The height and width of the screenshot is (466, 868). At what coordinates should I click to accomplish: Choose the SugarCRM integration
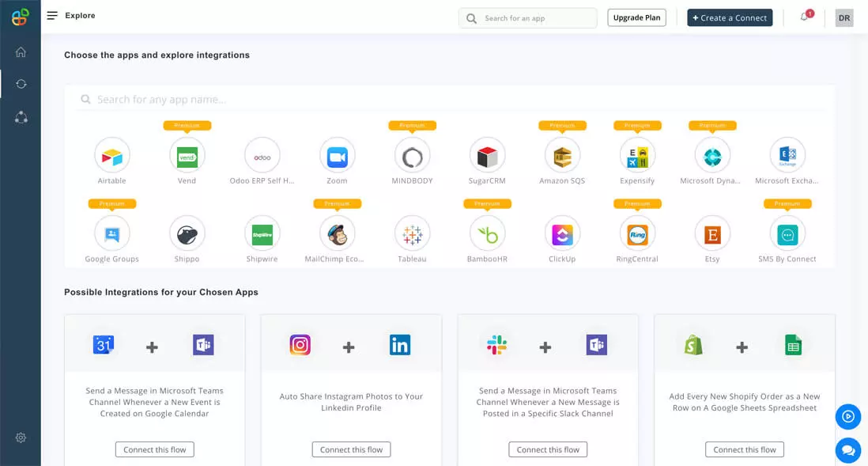pyautogui.click(x=487, y=155)
